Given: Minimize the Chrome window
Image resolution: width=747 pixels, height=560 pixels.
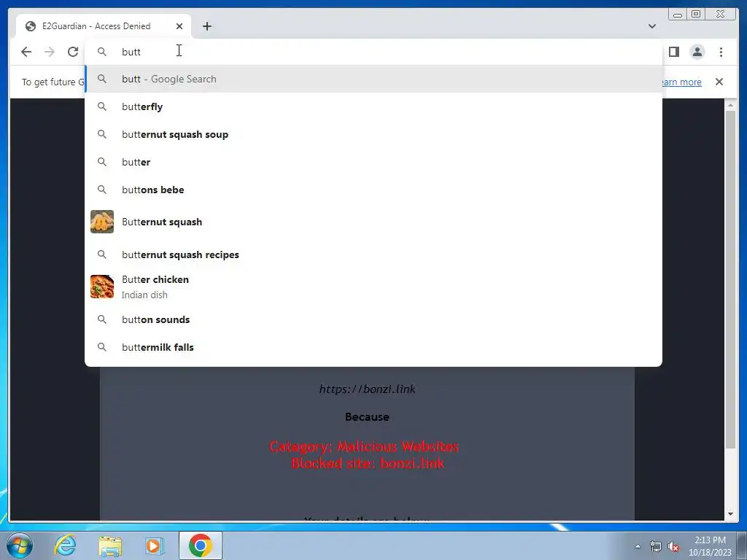Looking at the screenshot, I should (x=678, y=14).
